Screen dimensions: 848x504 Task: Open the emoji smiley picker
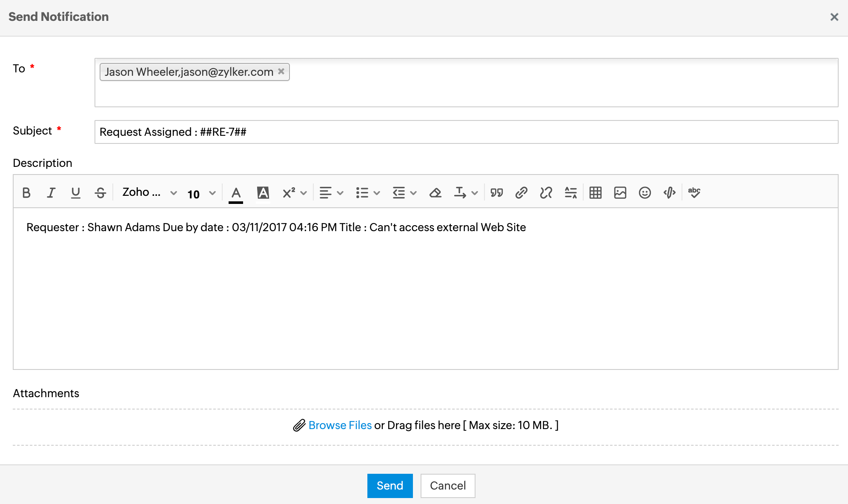pyautogui.click(x=645, y=193)
